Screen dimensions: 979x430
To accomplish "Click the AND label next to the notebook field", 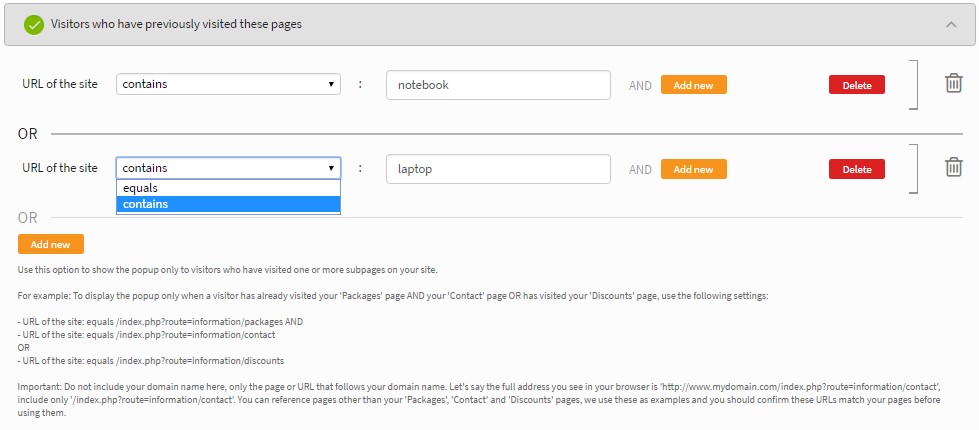I will [640, 86].
